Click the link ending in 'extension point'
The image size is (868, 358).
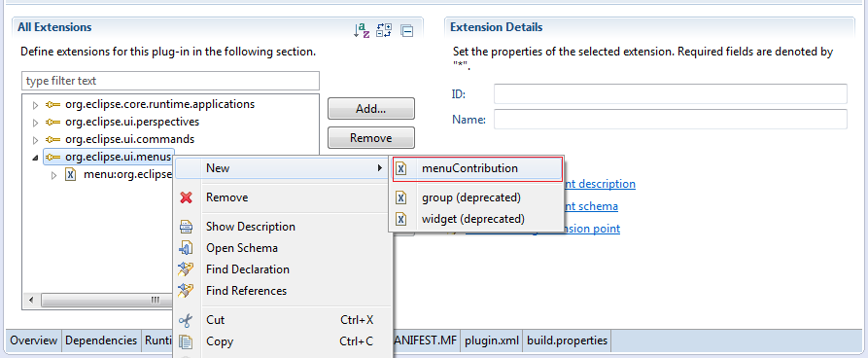tap(592, 229)
